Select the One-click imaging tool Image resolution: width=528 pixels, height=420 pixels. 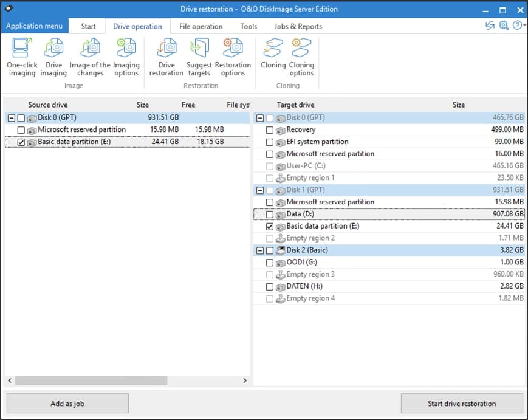click(22, 57)
